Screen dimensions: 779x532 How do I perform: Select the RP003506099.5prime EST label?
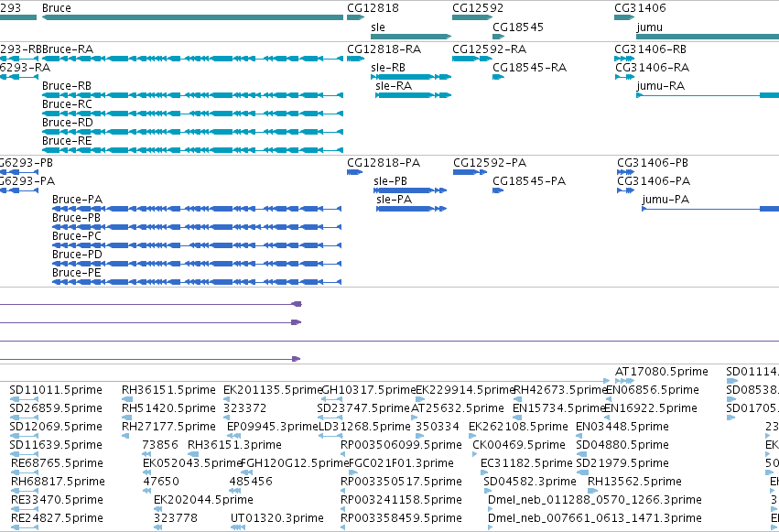pos(401,445)
